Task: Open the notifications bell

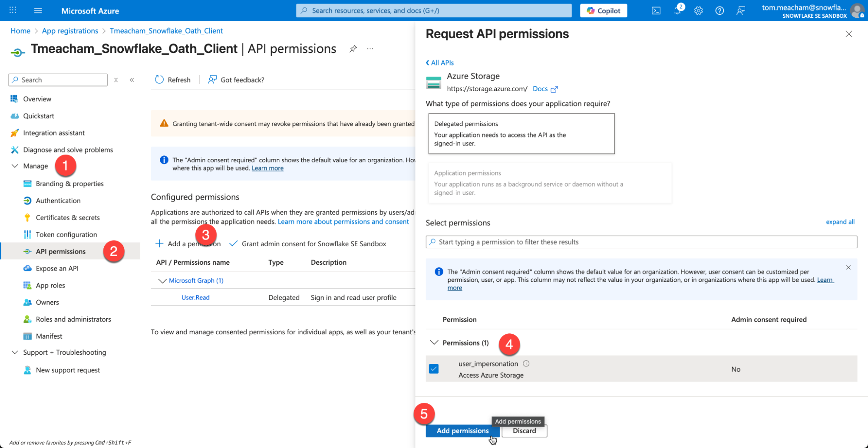Action: tap(677, 10)
